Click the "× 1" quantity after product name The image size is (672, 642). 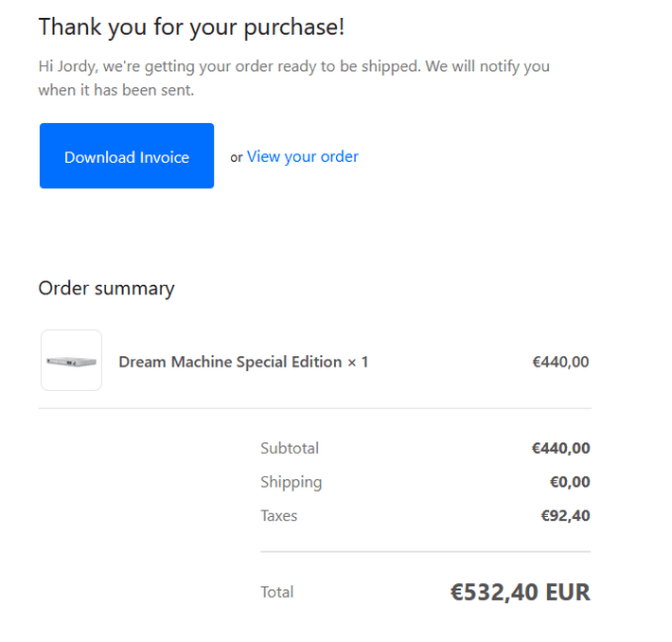tap(358, 363)
